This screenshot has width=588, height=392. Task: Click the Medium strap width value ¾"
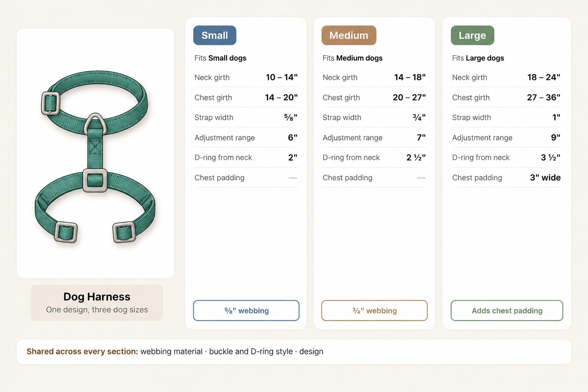pyautogui.click(x=419, y=118)
